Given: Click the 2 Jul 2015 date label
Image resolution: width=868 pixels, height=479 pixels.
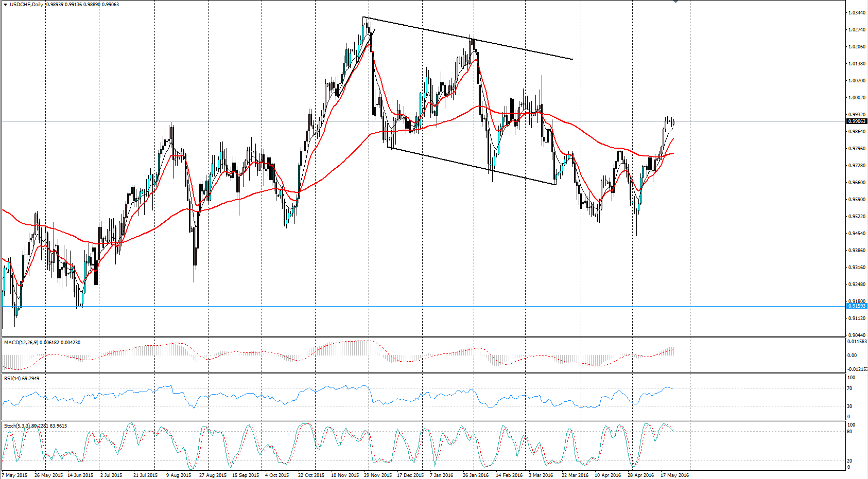Looking at the screenshot, I should coord(111,475).
